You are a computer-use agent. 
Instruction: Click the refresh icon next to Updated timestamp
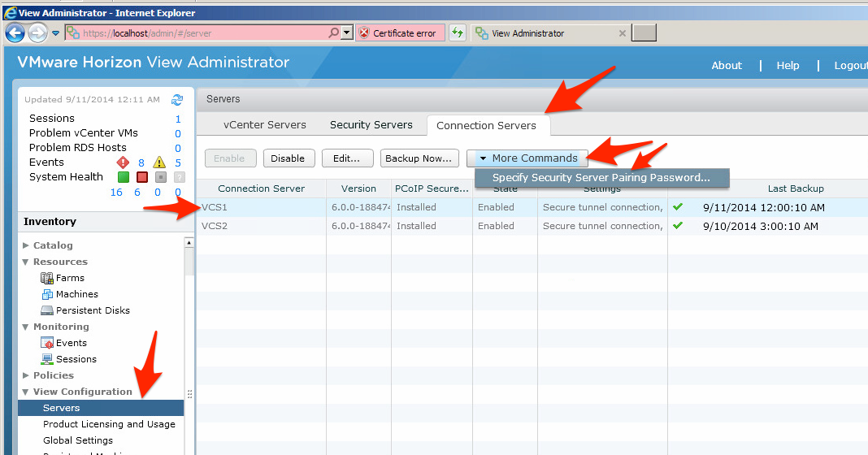click(177, 100)
